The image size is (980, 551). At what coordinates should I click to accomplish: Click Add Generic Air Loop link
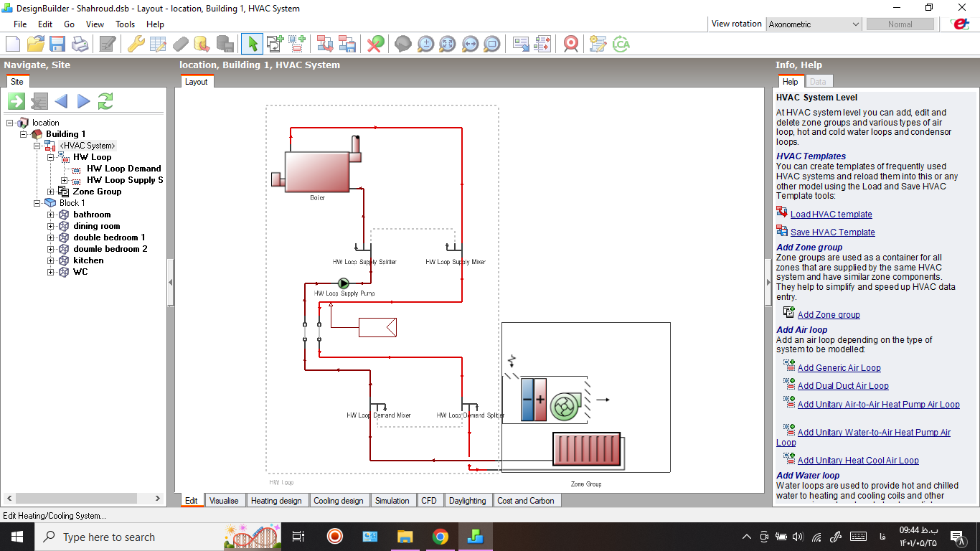[839, 367]
